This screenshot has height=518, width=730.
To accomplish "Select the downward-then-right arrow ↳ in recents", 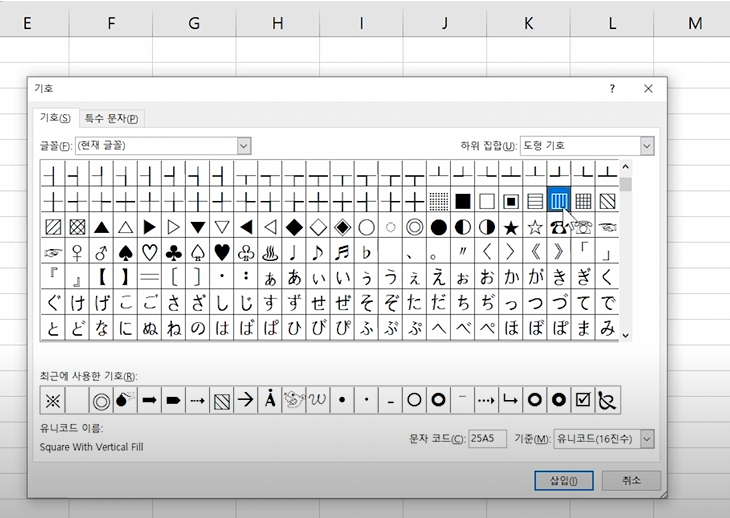I will (511, 400).
